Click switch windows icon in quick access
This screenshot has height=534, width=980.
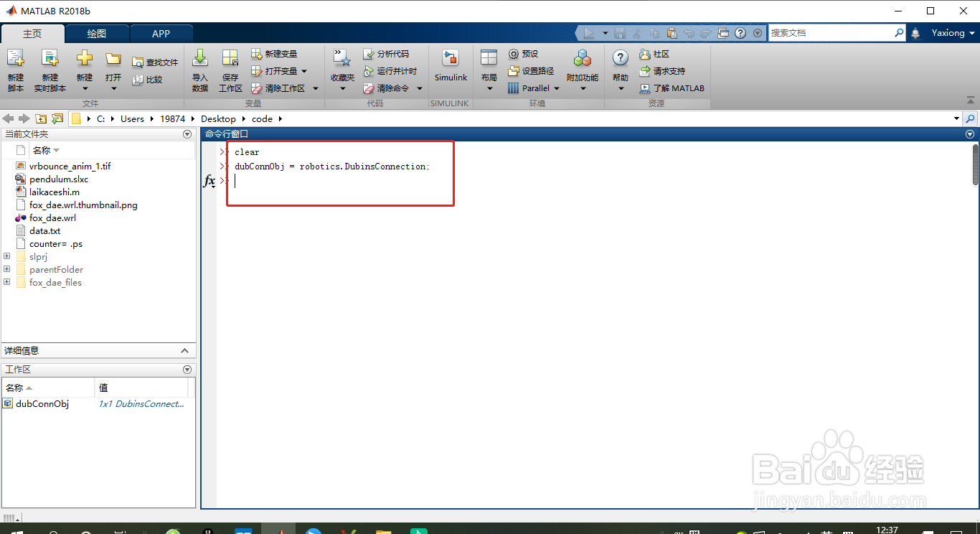click(x=723, y=33)
